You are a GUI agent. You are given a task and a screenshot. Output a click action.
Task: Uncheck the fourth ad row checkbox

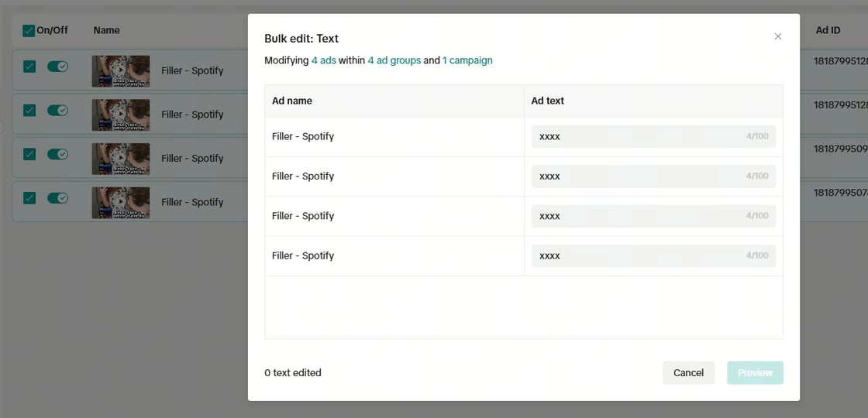(x=29, y=197)
